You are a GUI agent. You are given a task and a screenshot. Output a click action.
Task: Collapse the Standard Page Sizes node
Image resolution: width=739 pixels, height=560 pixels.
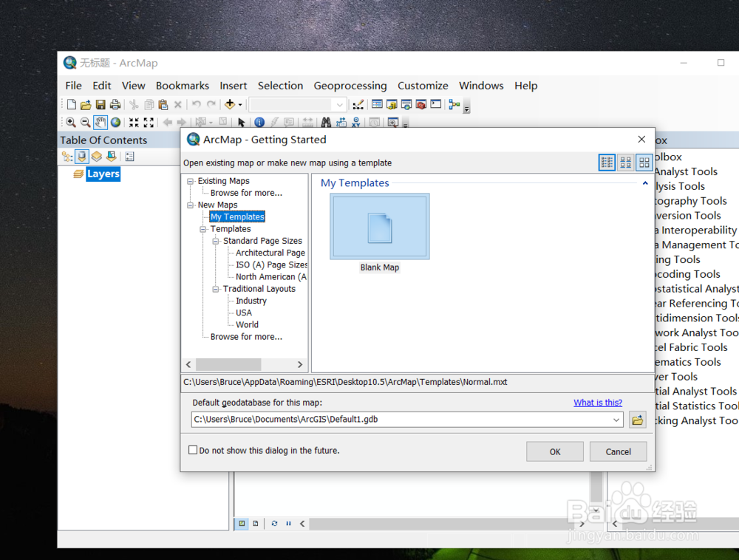point(216,241)
